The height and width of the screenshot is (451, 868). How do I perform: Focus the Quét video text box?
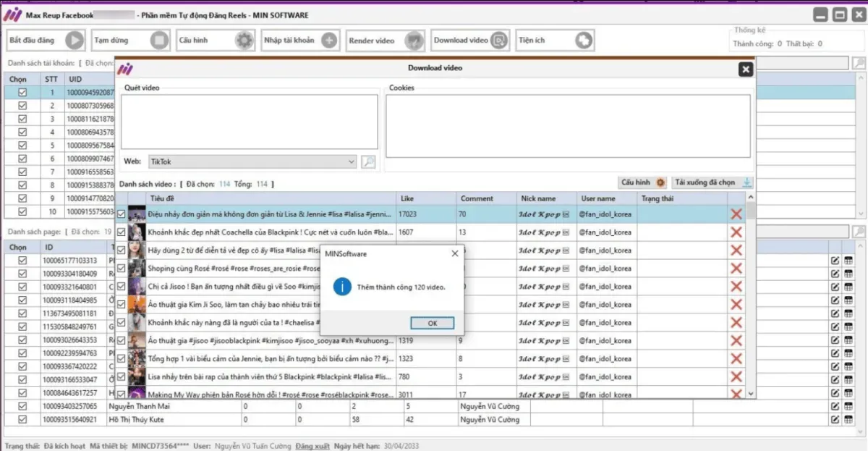[x=249, y=122]
